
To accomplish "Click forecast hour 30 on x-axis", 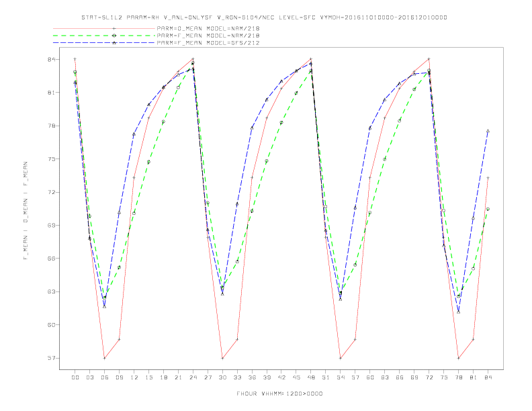I will pos(222,377).
